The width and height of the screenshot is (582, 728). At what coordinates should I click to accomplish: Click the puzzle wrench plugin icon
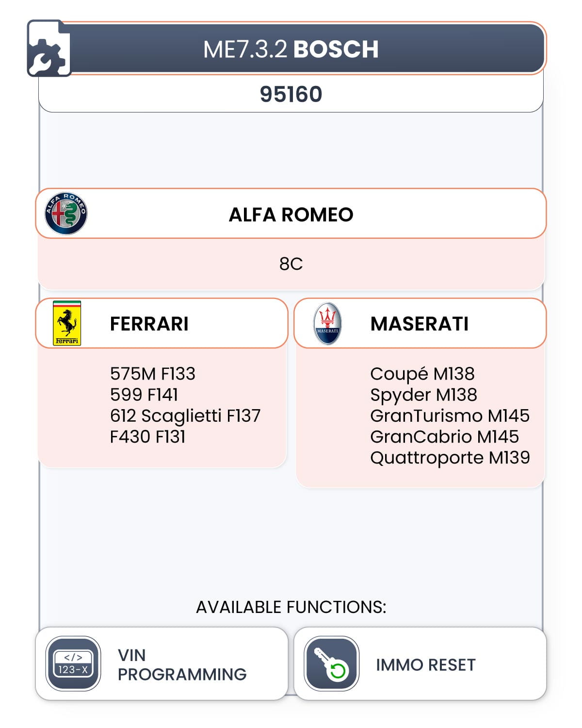48,49
